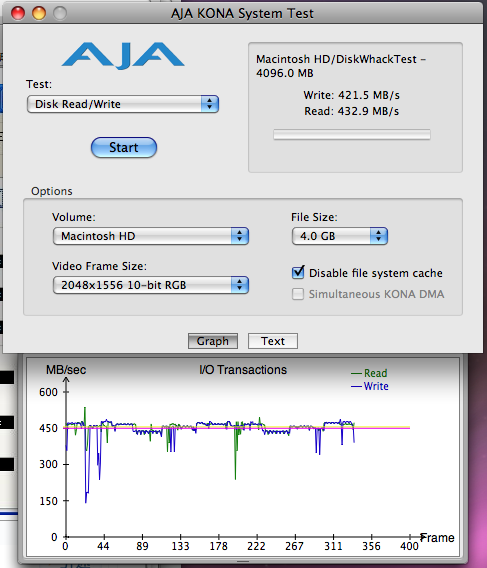Click the File Size label
This screenshot has height=568, width=487.
click(x=314, y=217)
